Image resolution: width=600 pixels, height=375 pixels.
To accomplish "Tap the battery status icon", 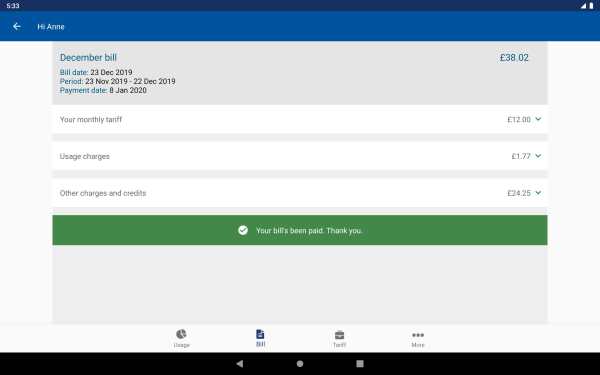I will click(x=592, y=5).
